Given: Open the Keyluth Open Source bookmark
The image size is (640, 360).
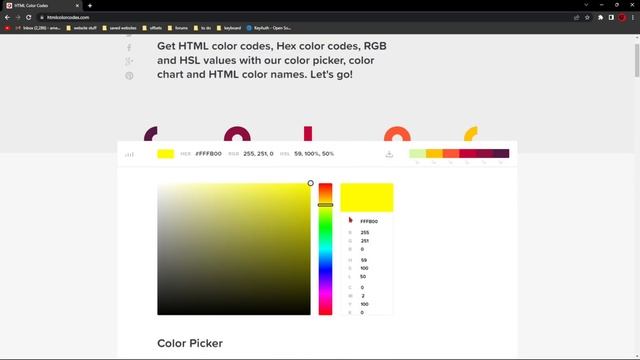Looking at the screenshot, I should pos(269,28).
